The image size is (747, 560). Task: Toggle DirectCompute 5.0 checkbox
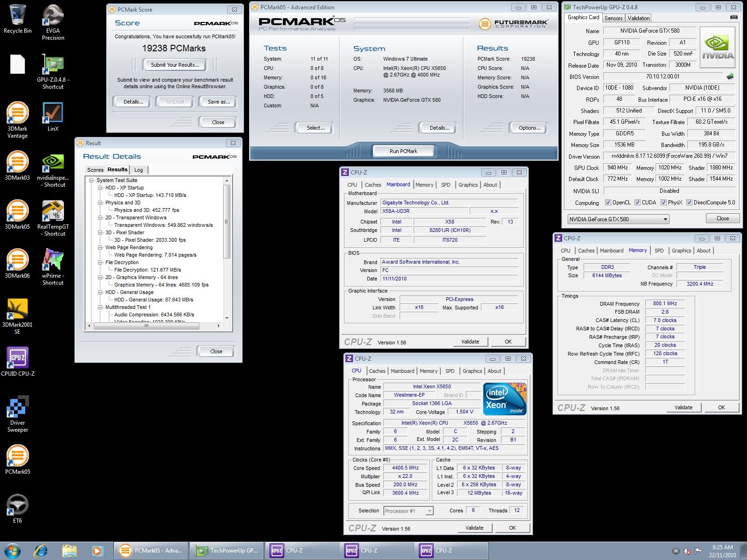(689, 203)
